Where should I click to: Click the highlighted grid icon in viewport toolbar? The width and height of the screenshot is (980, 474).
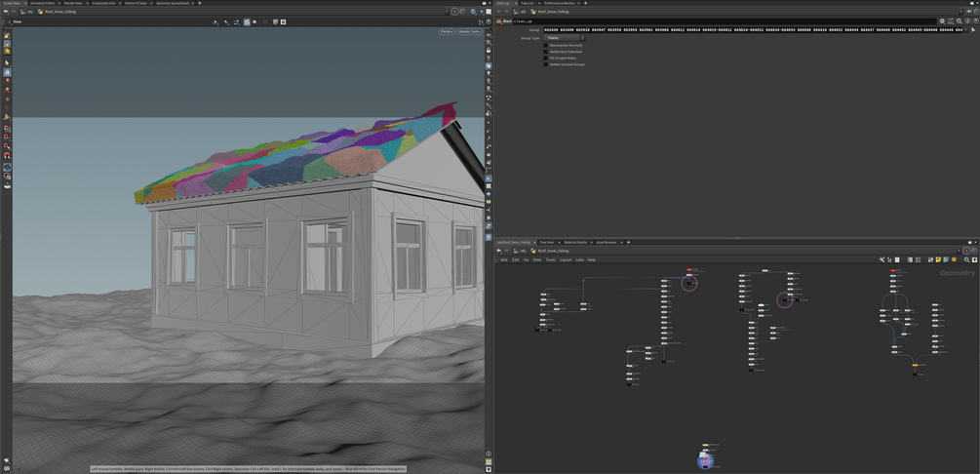click(x=247, y=21)
